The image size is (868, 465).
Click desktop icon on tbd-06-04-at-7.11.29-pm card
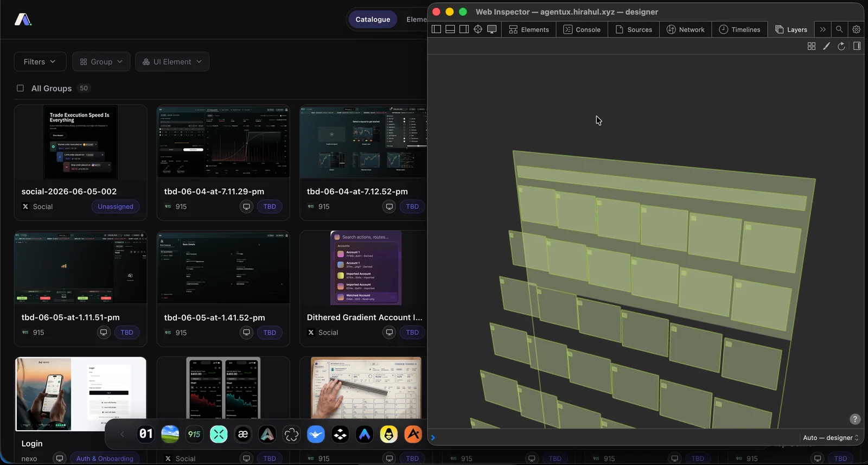point(246,206)
